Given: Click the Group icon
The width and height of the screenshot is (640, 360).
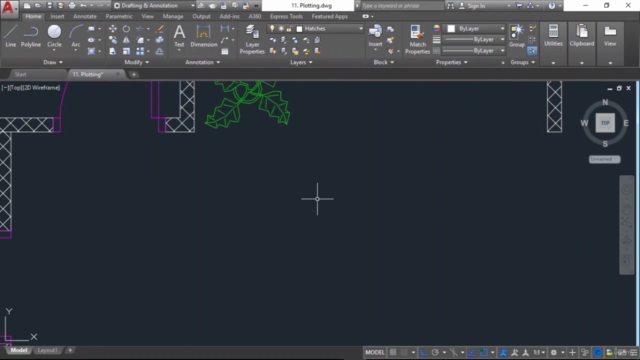Looking at the screenshot, I should coord(517,36).
